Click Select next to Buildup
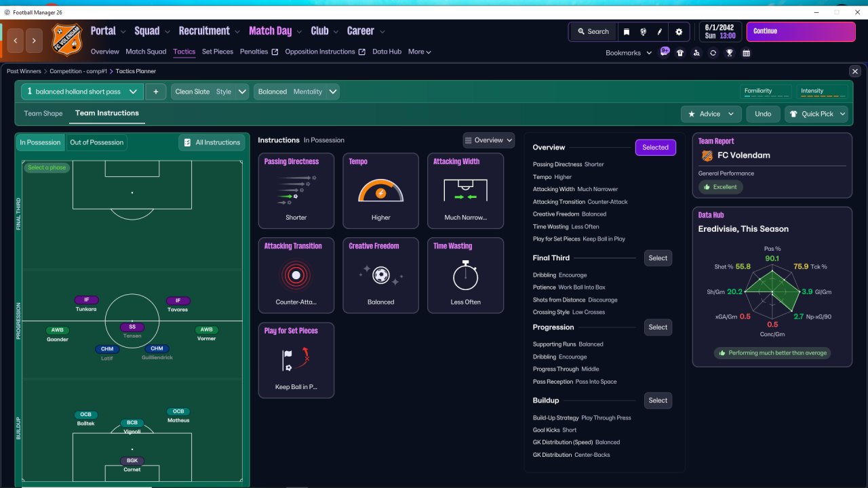This screenshot has width=868, height=488. [658, 400]
